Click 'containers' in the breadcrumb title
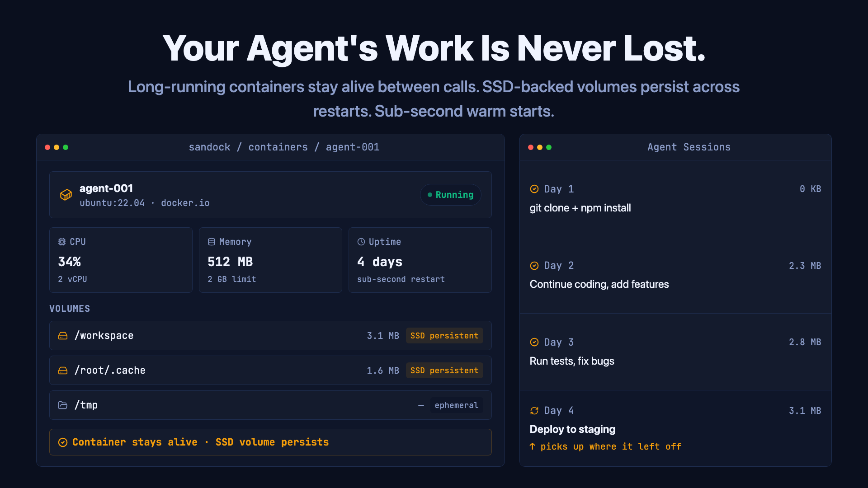This screenshot has height=488, width=868. (278, 147)
